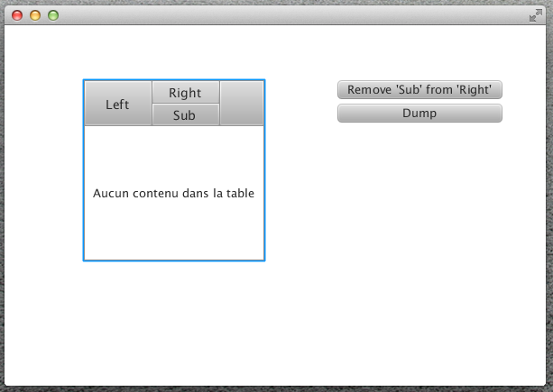
Task: Click the divider between 'Left' and 'Right' headers
Action: point(152,104)
